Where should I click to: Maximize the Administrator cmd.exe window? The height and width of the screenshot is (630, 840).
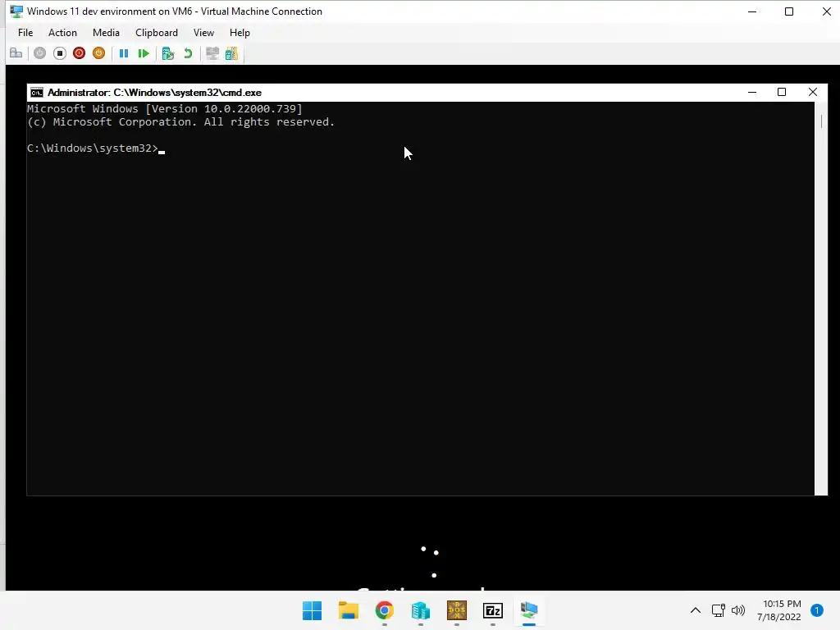tap(782, 92)
